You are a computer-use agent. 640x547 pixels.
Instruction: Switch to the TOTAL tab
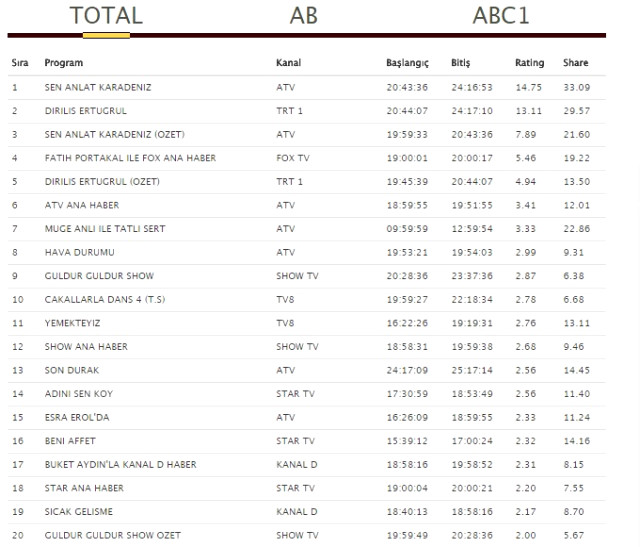click(x=106, y=16)
